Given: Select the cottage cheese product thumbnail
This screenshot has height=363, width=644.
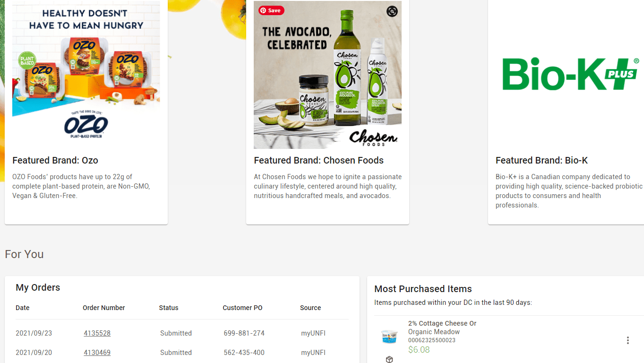Looking at the screenshot, I should 389,337.
